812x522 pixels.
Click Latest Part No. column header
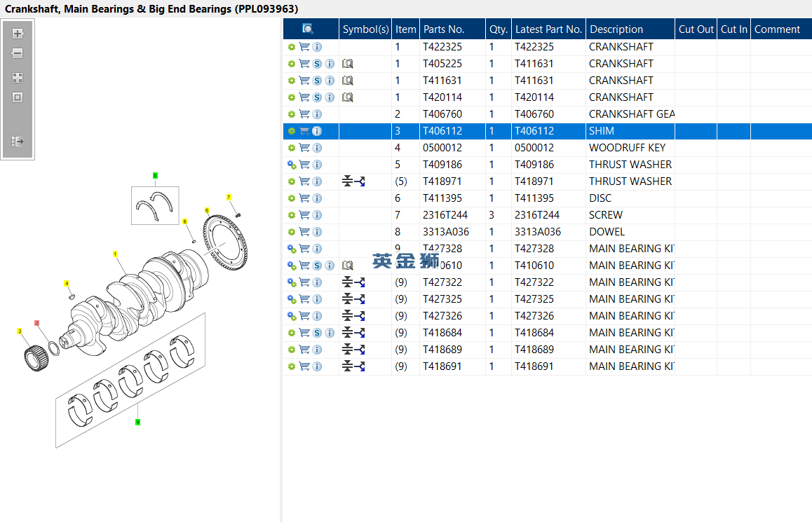[x=548, y=29]
